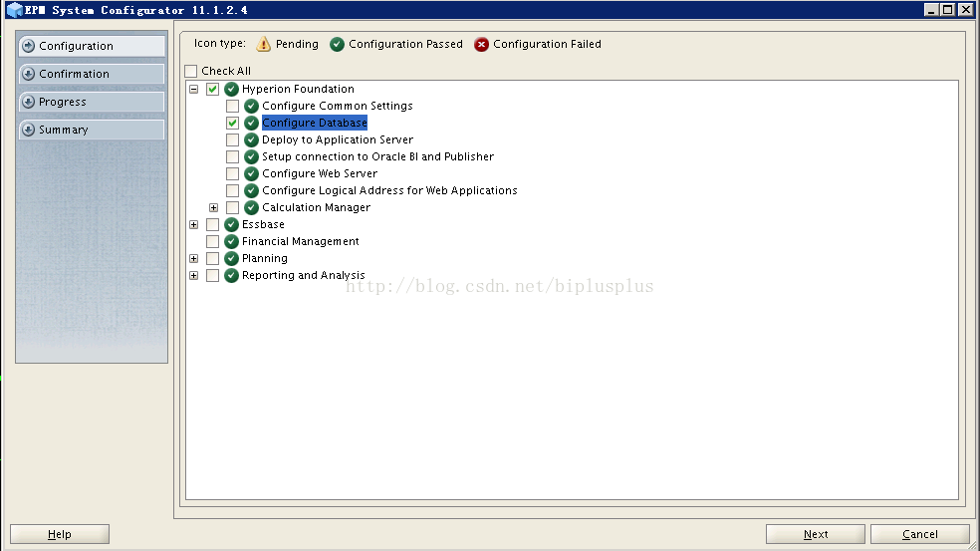
Task: Click the status icon for Setup connection to Oracle BI
Action: pos(251,156)
